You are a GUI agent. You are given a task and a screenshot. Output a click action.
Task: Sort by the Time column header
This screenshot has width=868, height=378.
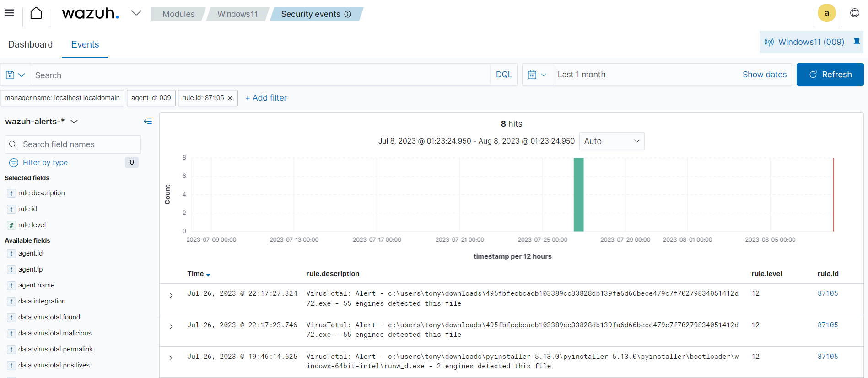(x=199, y=274)
